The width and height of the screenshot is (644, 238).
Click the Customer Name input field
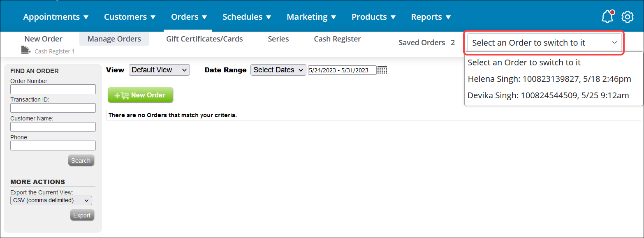coord(53,127)
